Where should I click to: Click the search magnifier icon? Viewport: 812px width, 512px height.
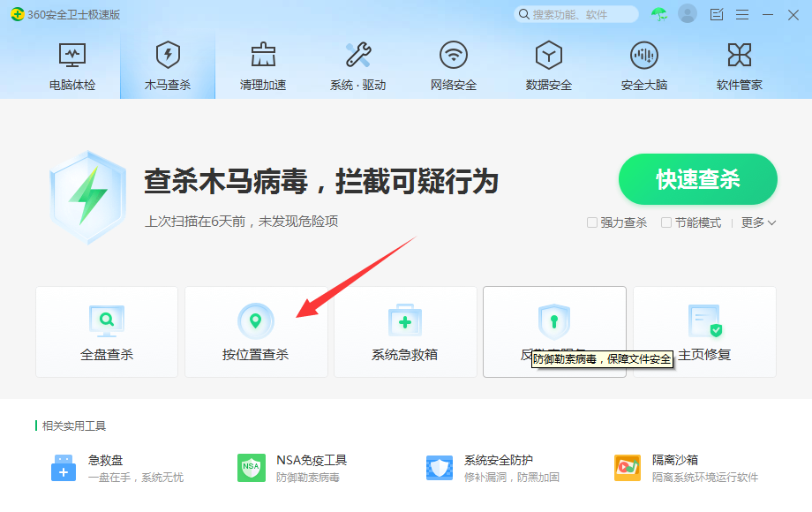(524, 14)
